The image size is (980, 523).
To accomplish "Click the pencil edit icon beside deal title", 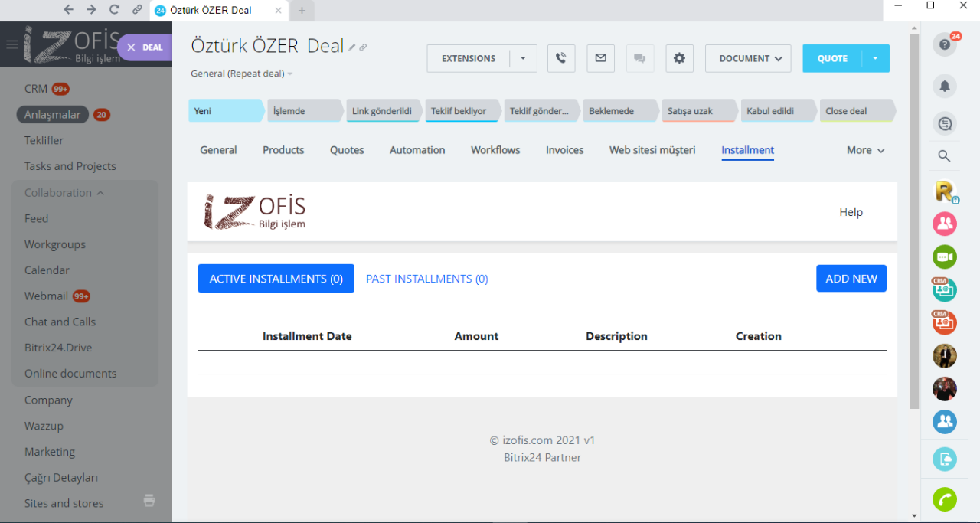I will point(352,47).
